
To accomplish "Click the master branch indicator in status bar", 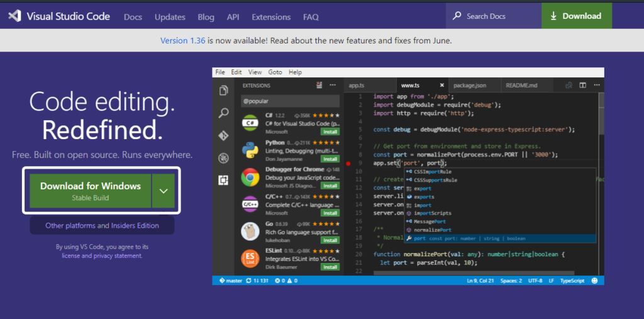I will coord(230,281).
